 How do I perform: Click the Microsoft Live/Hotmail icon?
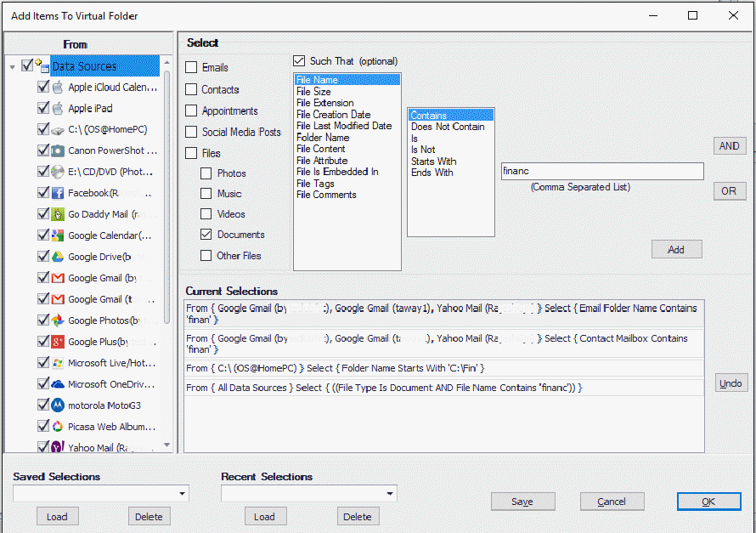(58, 363)
